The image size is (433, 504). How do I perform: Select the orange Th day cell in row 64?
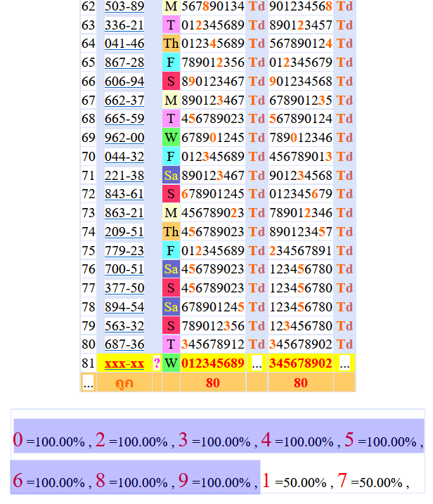click(x=171, y=44)
